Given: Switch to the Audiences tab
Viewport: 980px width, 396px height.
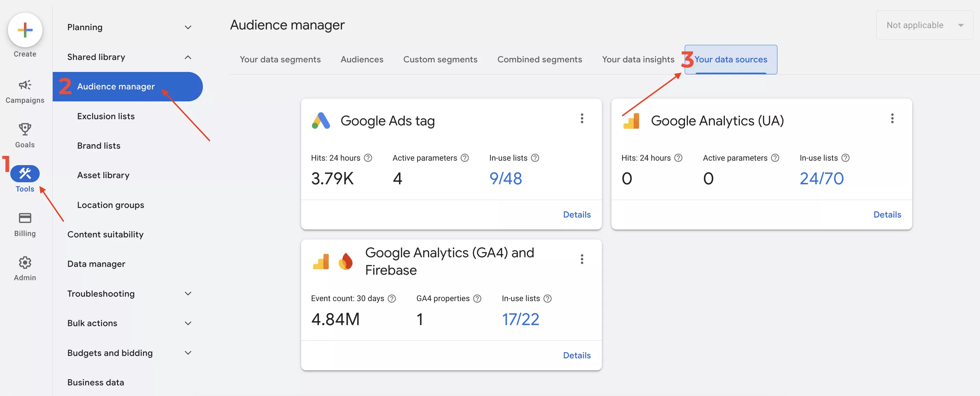Looking at the screenshot, I should [362, 59].
